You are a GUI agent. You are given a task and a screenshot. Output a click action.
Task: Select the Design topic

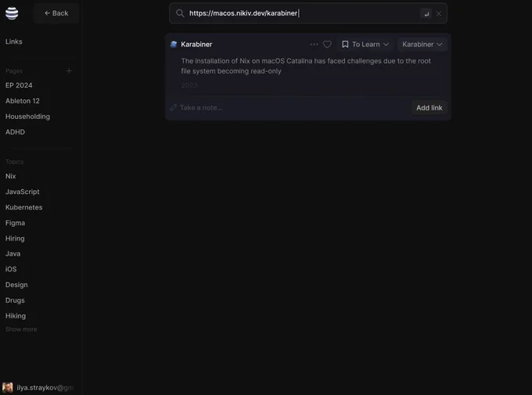(x=16, y=285)
